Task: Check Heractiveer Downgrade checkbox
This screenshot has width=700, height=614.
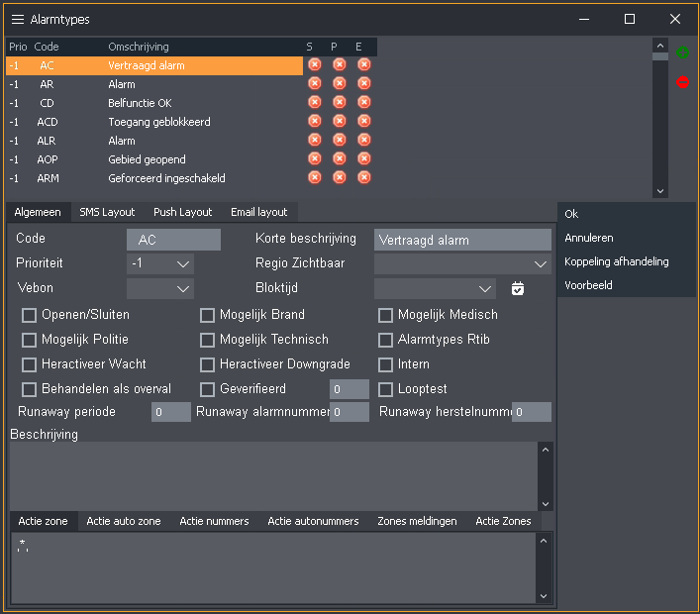Action: point(207,364)
